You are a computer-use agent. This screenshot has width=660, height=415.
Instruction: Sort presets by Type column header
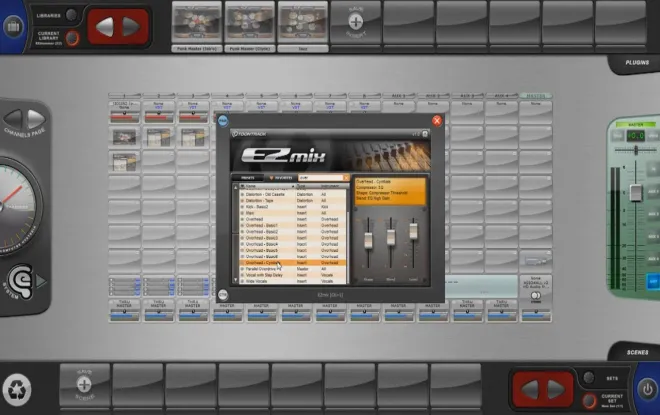307,186
